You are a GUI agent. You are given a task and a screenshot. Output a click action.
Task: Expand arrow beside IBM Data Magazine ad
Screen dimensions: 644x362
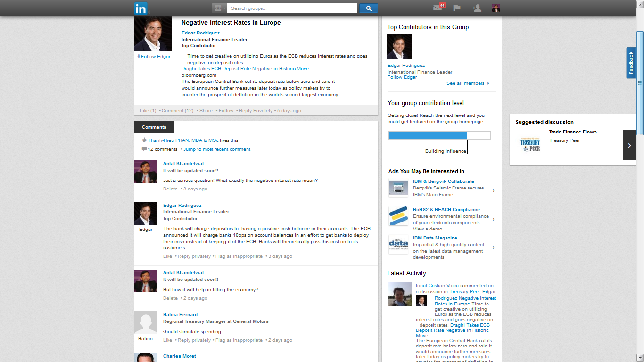pos(493,247)
